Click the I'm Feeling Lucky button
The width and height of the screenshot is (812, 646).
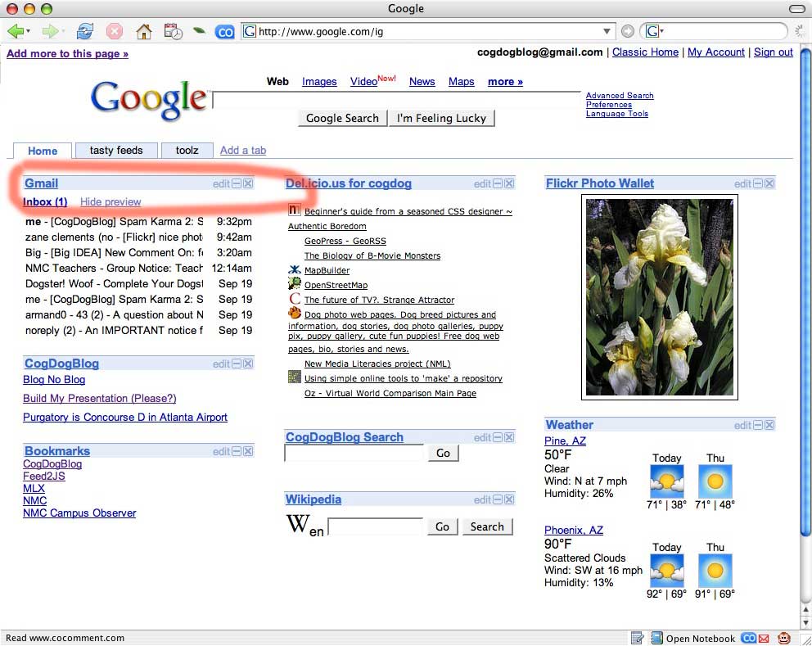442,118
